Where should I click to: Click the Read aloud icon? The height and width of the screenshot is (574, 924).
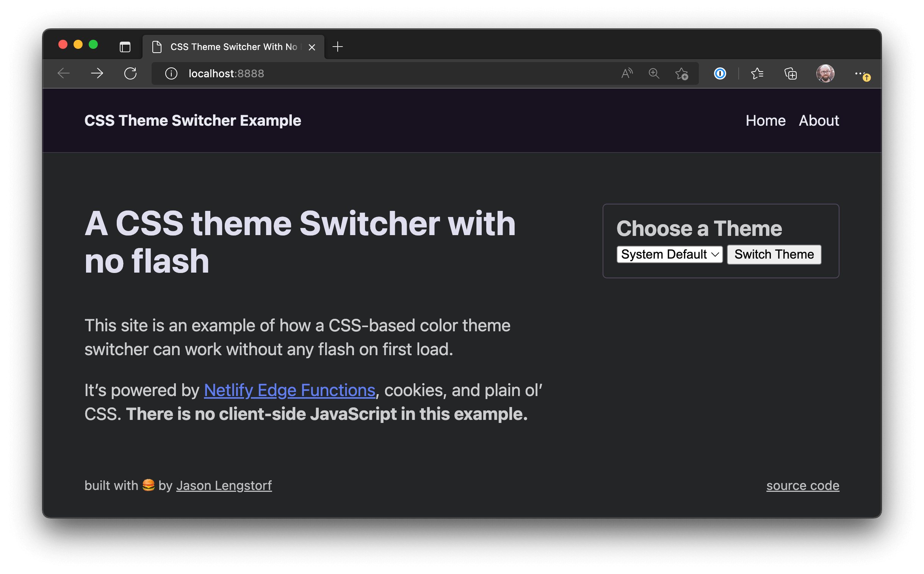click(x=626, y=73)
